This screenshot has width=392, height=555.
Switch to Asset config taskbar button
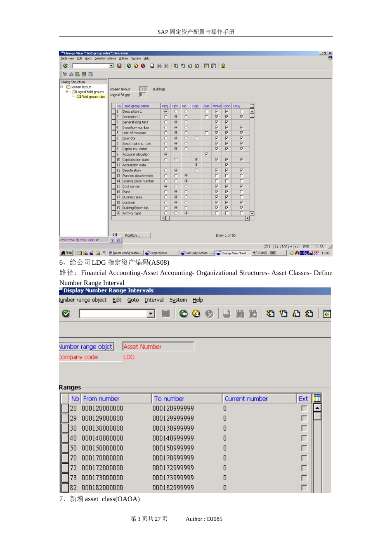tap(125, 253)
